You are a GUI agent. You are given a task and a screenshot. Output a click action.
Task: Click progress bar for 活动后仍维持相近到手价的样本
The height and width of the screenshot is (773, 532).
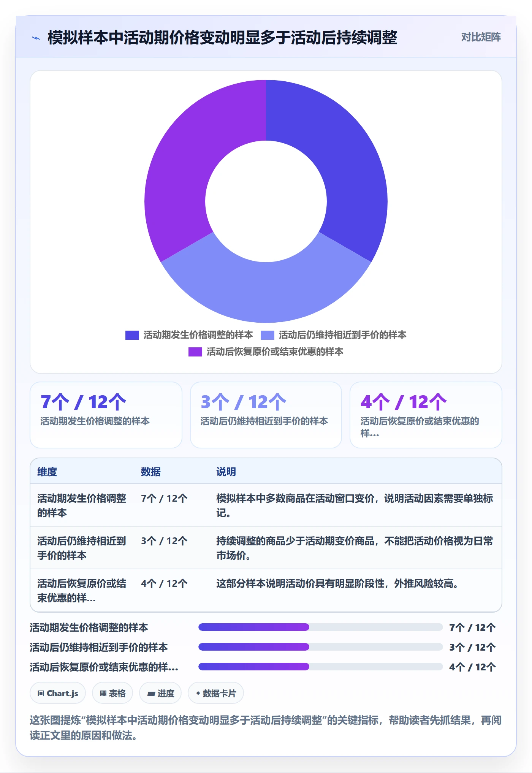pyautogui.click(x=320, y=647)
